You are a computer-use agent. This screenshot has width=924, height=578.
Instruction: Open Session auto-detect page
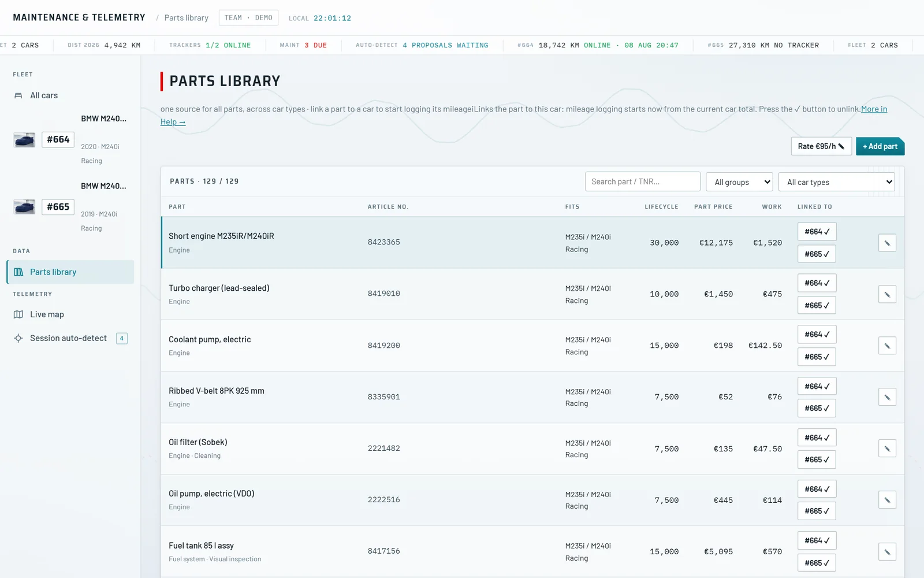tap(70, 338)
